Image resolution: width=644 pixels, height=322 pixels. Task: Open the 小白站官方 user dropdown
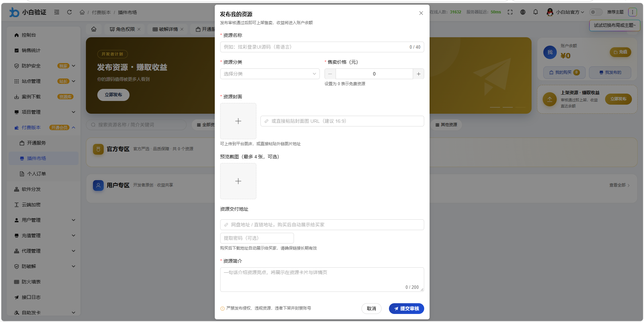[565, 12]
